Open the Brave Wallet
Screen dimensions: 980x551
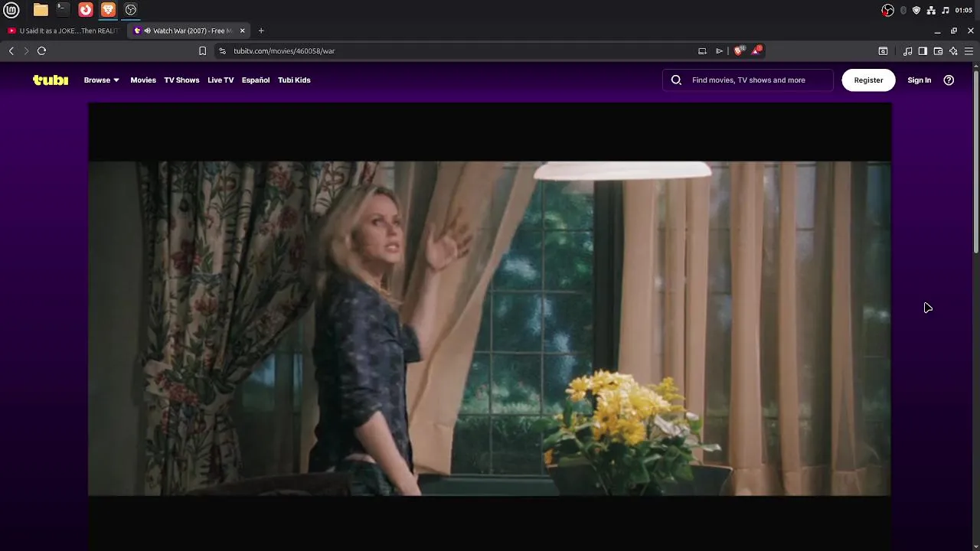coord(938,51)
